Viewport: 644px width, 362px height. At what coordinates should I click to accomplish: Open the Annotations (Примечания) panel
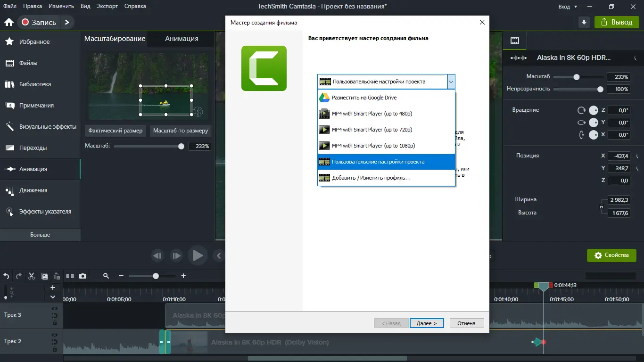[x=40, y=106]
